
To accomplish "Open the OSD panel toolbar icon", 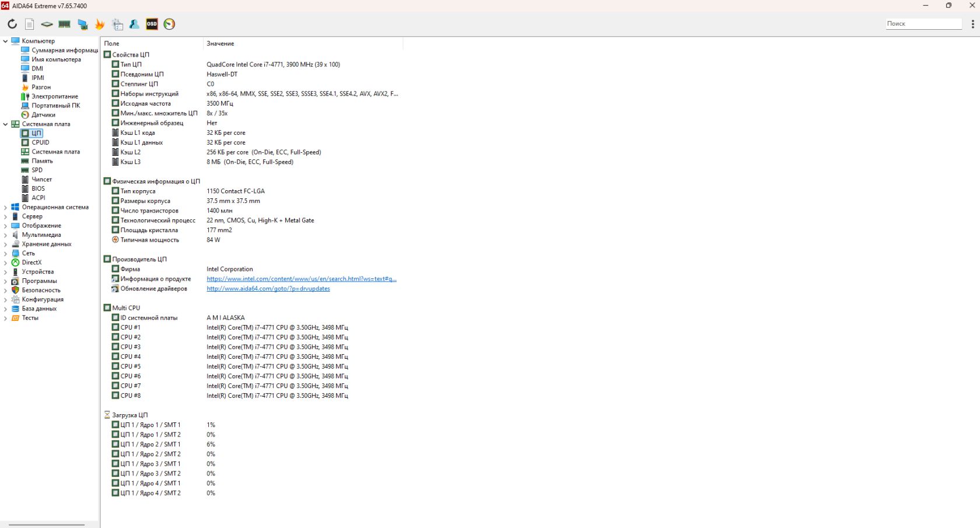I will click(152, 24).
